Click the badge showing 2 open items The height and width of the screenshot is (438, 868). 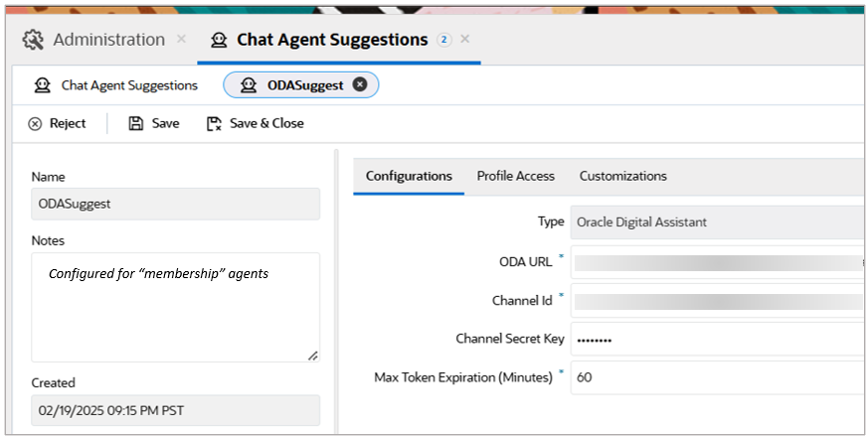coord(443,41)
